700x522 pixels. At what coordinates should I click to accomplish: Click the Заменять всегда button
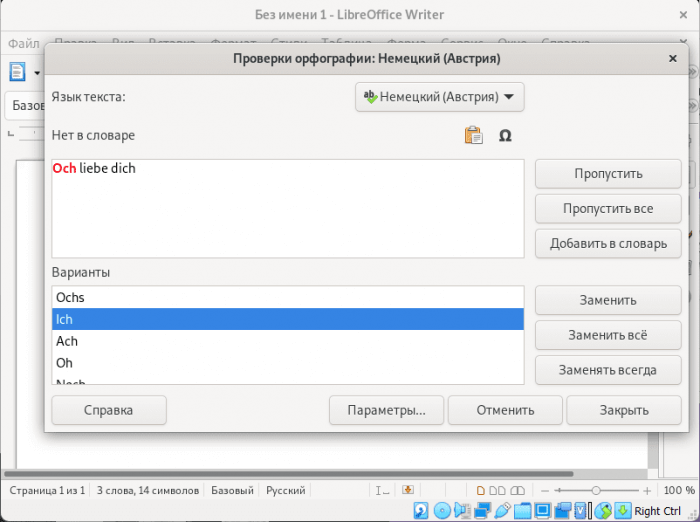(x=608, y=370)
